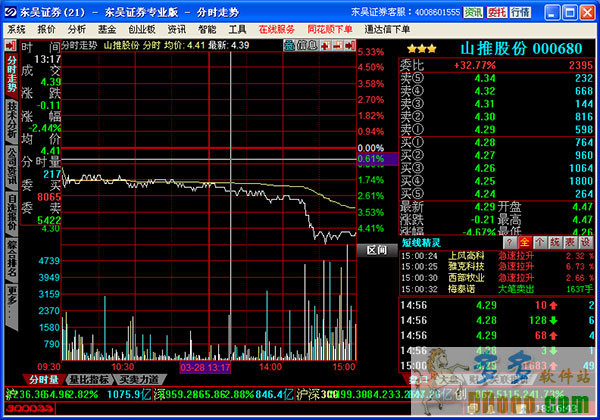
Task: Select the 全 filter in 短线精灵
Action: (524, 242)
